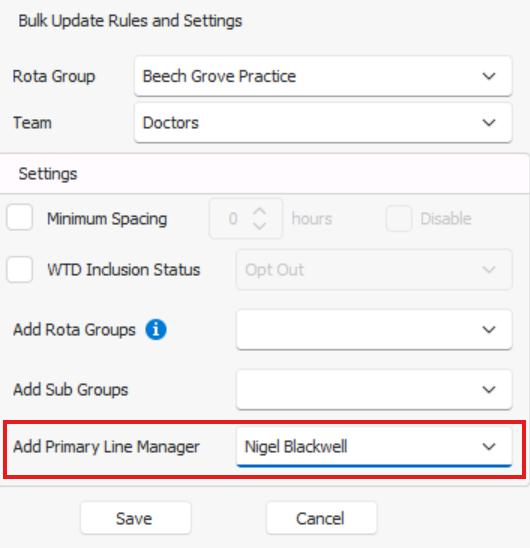The height and width of the screenshot is (548, 530).
Task: Click the Add Rota Groups info icon
Action: pyautogui.click(x=156, y=330)
